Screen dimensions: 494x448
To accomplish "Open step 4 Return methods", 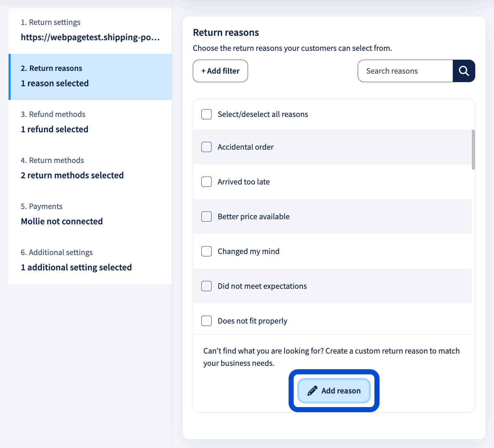I will (90, 169).
